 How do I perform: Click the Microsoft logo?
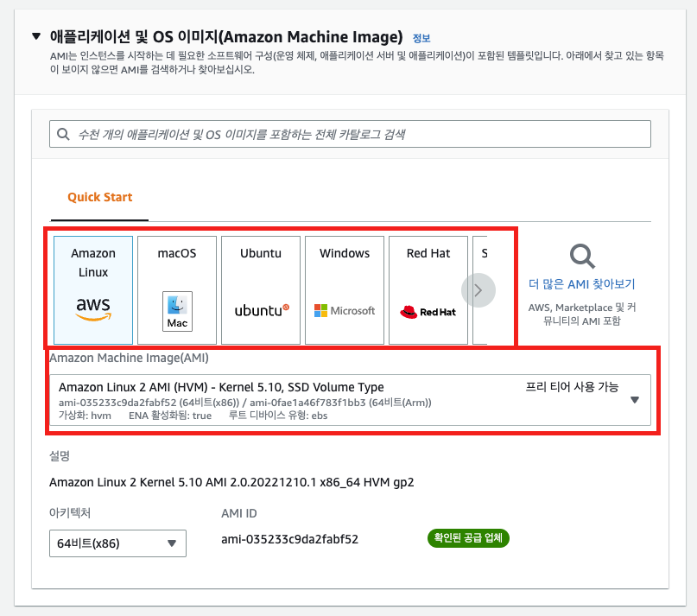[x=345, y=310]
